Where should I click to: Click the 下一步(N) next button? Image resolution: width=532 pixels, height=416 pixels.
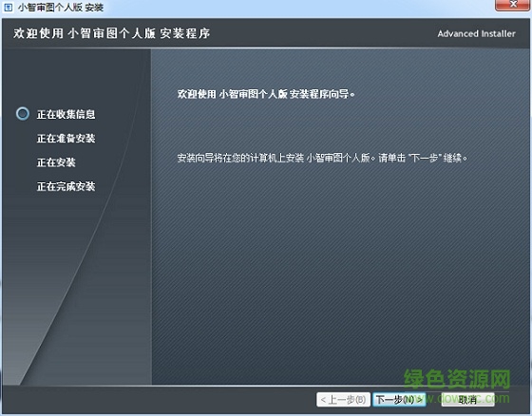click(399, 400)
